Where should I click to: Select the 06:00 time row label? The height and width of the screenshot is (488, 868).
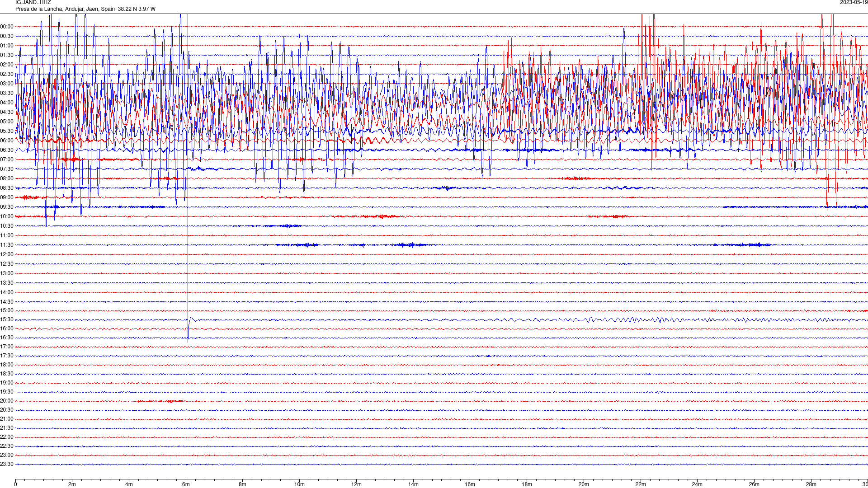coord(7,141)
